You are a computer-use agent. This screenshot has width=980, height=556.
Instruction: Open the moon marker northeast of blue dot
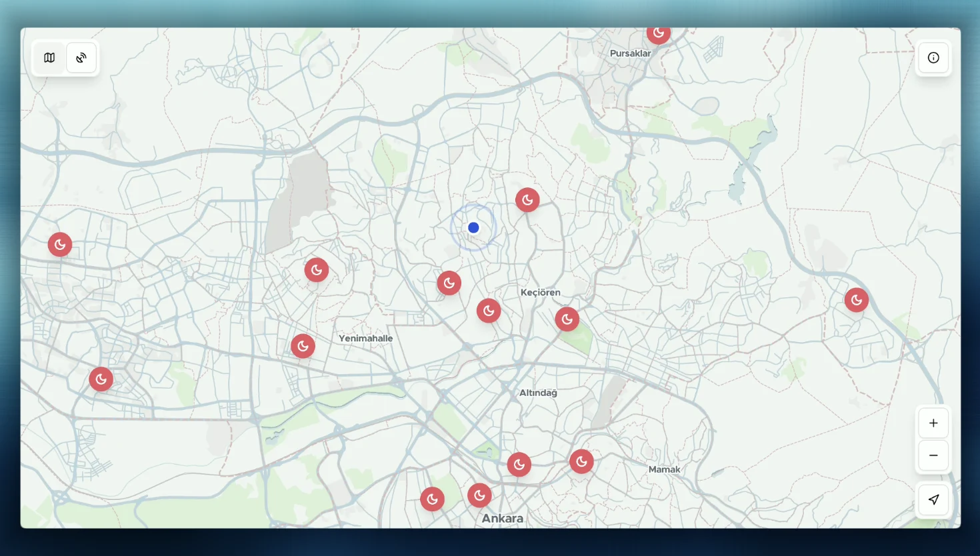pos(527,199)
